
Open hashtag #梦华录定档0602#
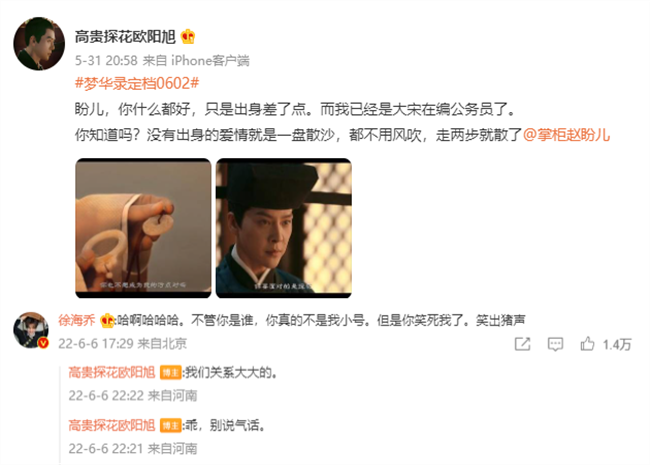pos(137,83)
